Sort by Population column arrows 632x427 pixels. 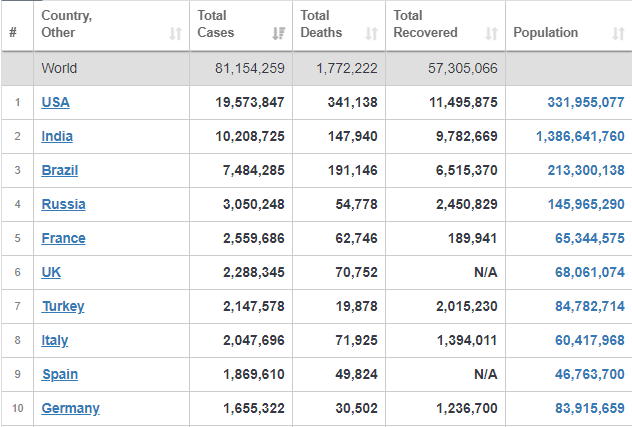(618, 33)
